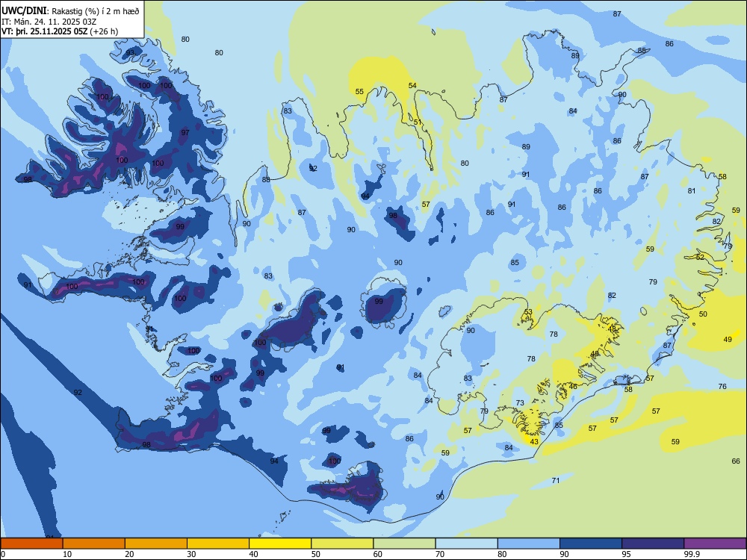
Task: Click the 30–40 golden legend color block
Action: click(x=218, y=544)
